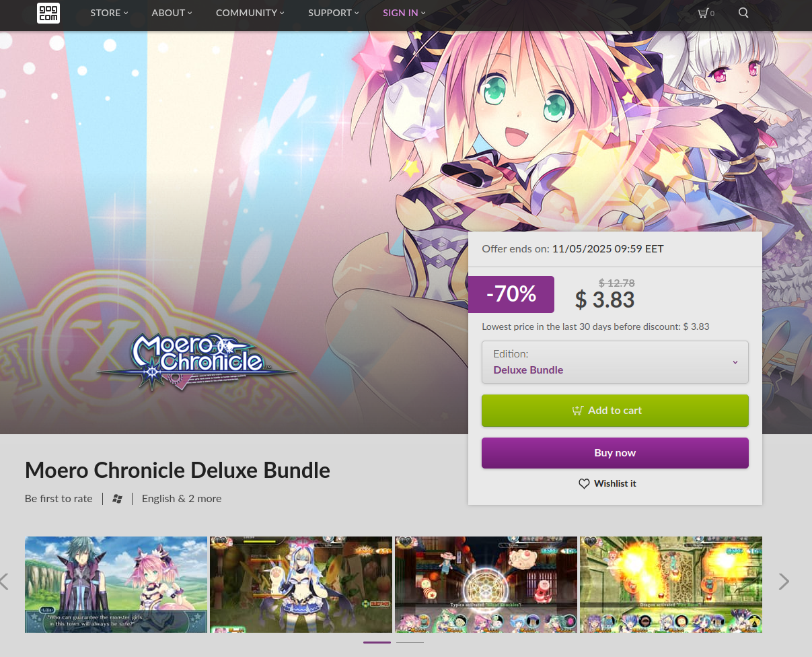Open the first screenshot with Lilia dialogue
The height and width of the screenshot is (657, 812).
[116, 584]
